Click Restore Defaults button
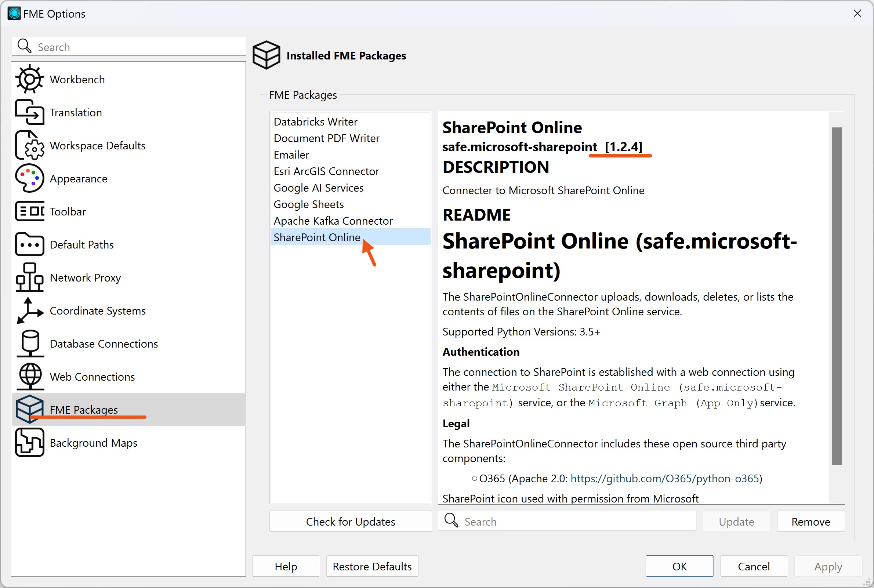The width and height of the screenshot is (874, 588). pyautogui.click(x=372, y=566)
